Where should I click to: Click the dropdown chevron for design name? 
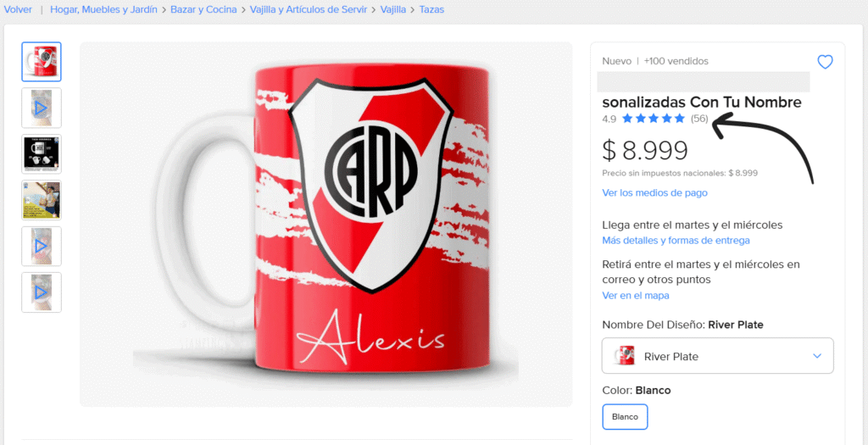[817, 356]
